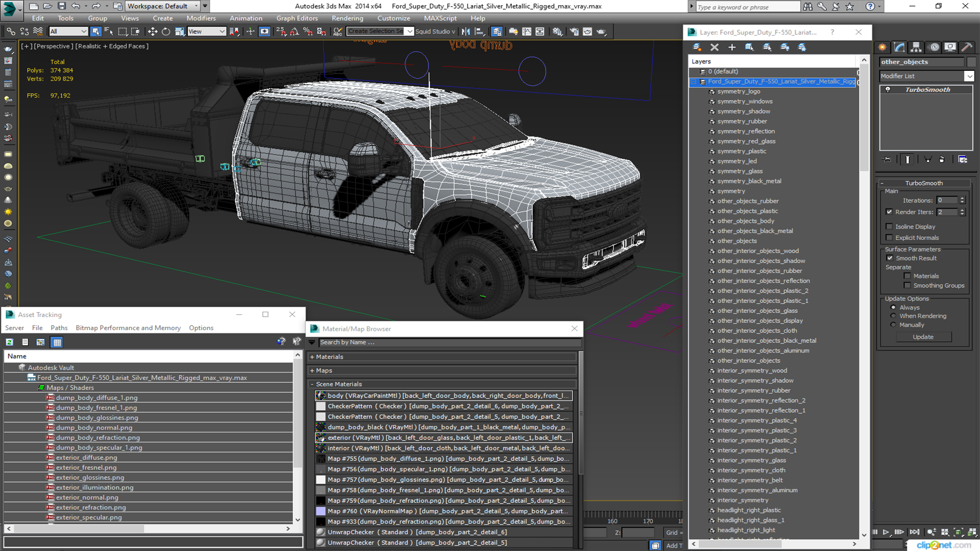Click Map #760 VRayNormalMap swatch
The height and width of the screenshot is (551, 980).
(321, 511)
